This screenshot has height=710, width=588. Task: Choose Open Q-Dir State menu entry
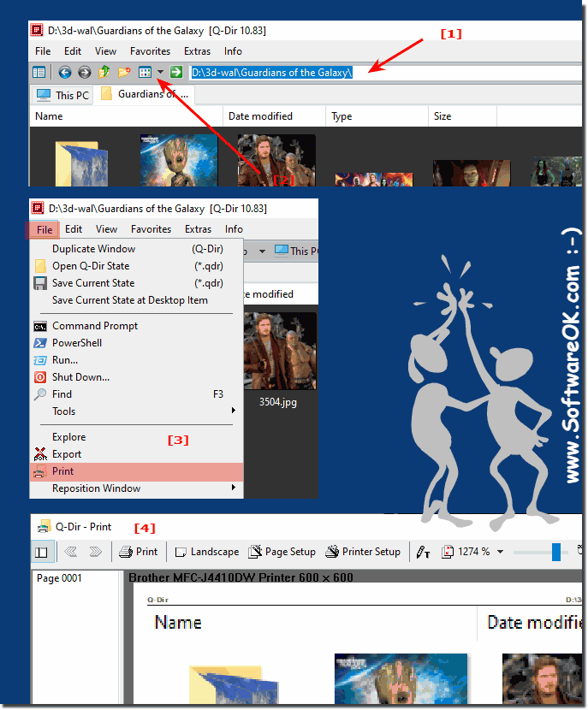coord(136,266)
